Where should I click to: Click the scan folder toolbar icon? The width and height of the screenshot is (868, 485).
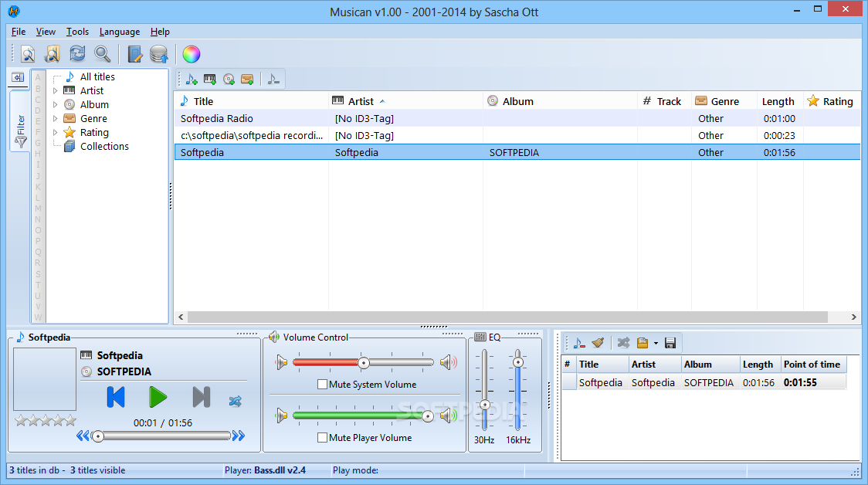pos(53,54)
